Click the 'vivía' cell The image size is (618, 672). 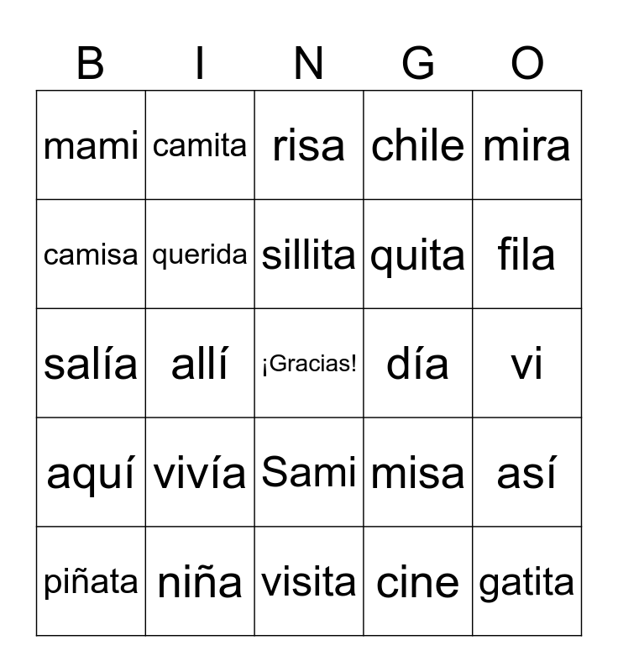200,473
